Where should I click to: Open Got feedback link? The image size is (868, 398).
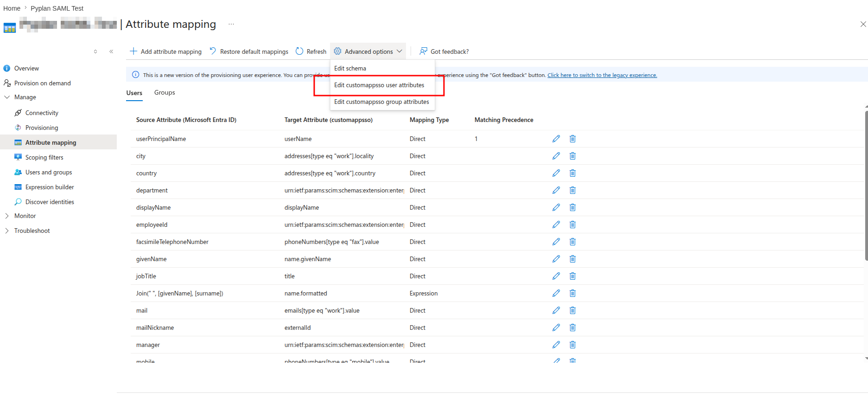pos(444,51)
